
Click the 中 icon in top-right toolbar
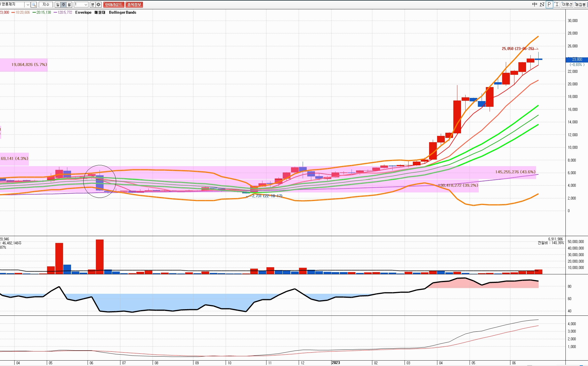(x=535, y=4)
